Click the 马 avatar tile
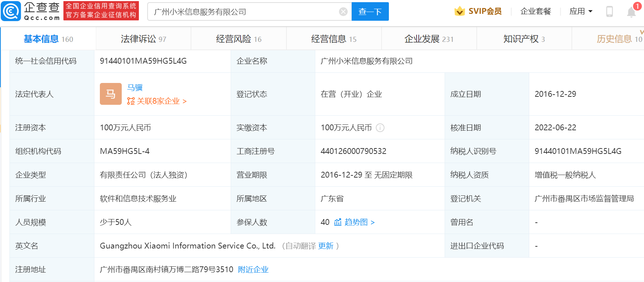 click(x=111, y=94)
